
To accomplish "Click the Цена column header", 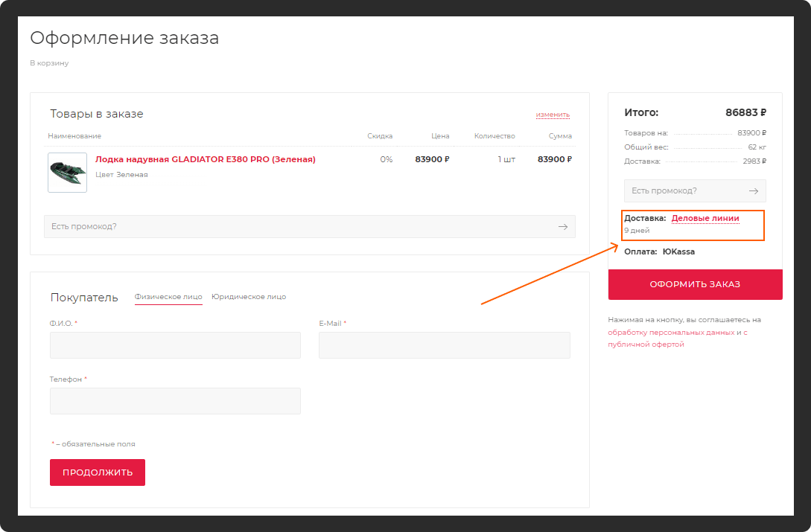I will click(x=440, y=136).
